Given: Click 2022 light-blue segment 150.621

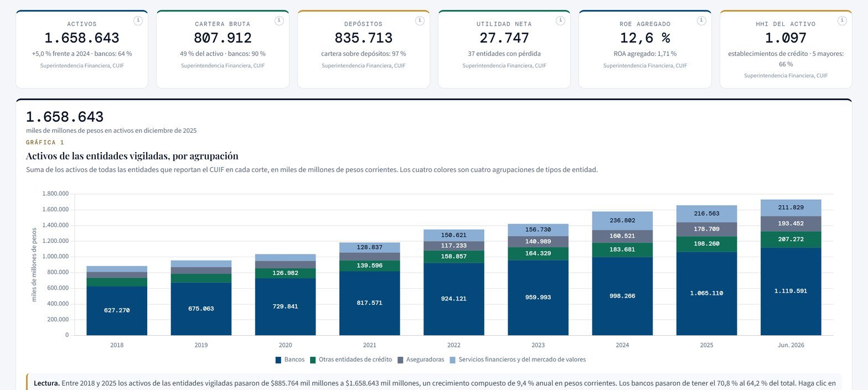Looking at the screenshot, I should pyautogui.click(x=454, y=235).
